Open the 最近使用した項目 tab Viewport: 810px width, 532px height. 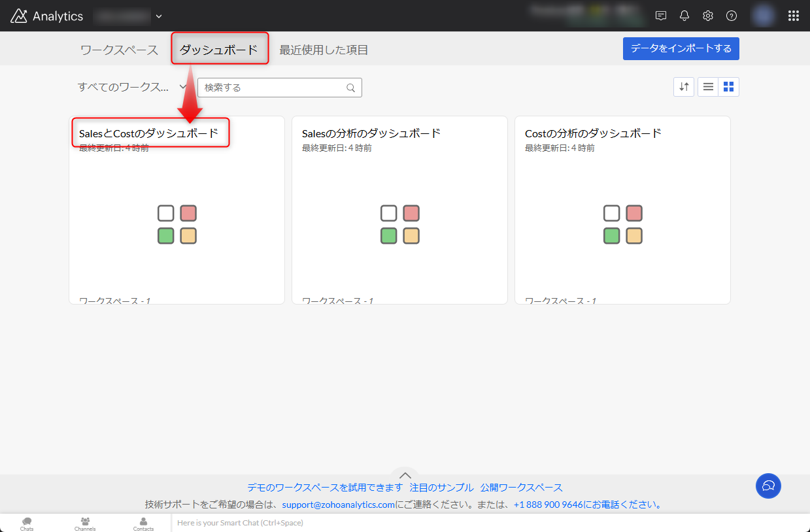click(x=324, y=50)
